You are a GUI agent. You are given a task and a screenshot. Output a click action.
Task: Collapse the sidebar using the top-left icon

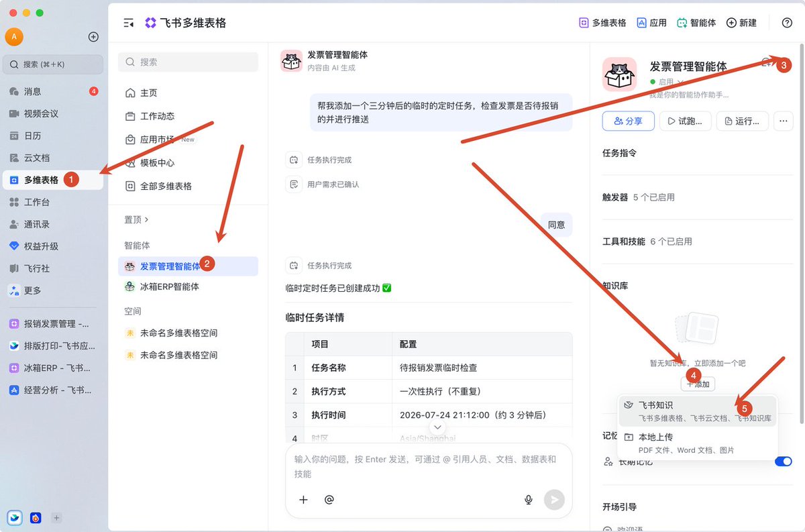(129, 23)
